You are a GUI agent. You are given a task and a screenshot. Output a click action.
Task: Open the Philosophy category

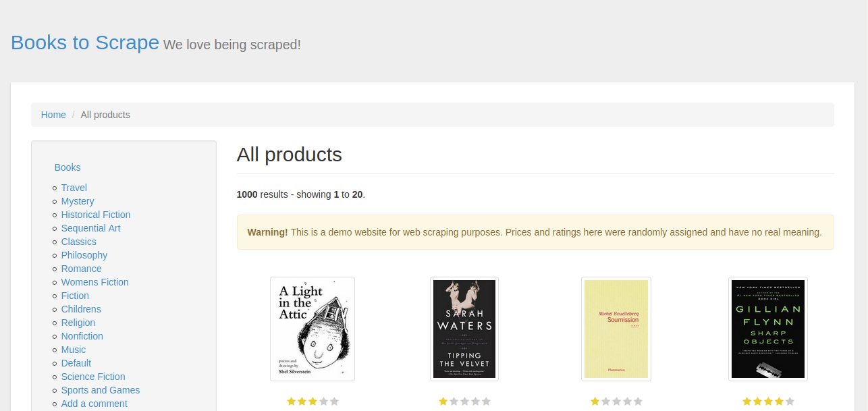pyautogui.click(x=84, y=255)
